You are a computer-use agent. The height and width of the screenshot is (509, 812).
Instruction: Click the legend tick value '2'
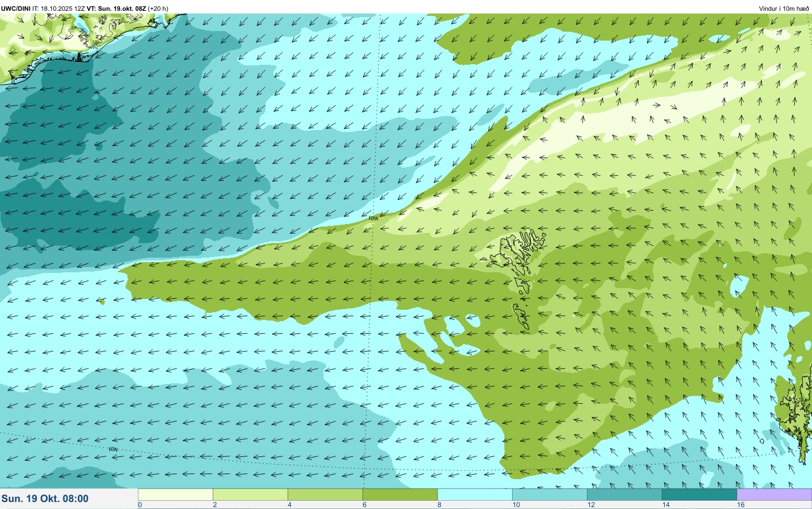[214, 505]
